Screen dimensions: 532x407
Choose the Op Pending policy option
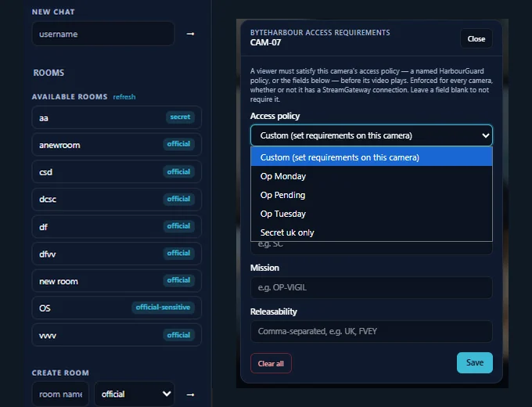pyautogui.click(x=371, y=195)
